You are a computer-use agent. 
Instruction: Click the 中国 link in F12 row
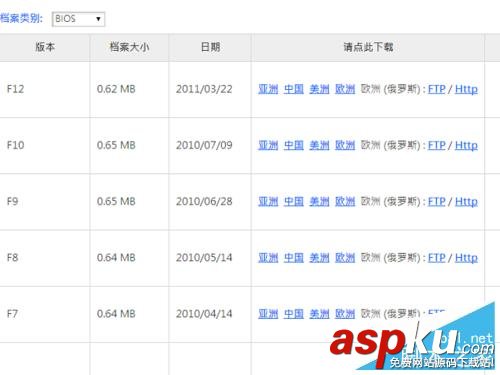tap(294, 89)
